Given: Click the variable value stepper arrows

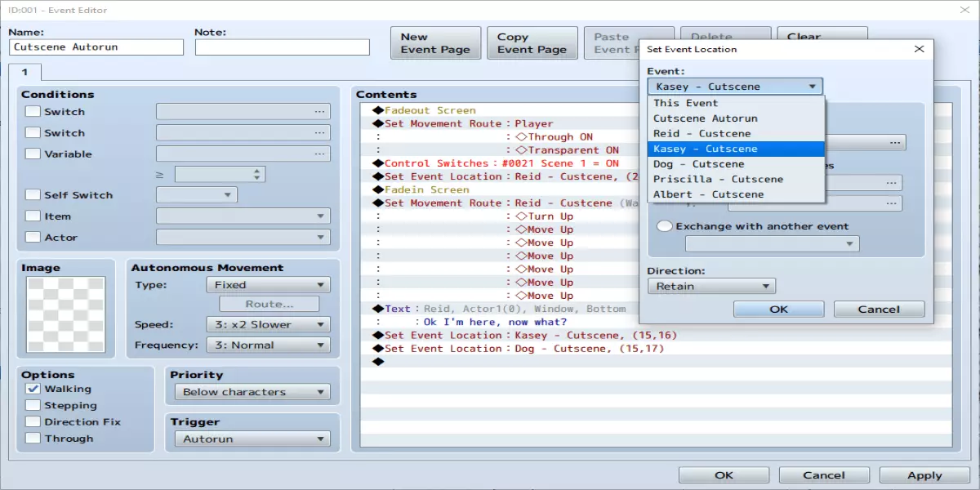Looking at the screenshot, I should (x=258, y=174).
